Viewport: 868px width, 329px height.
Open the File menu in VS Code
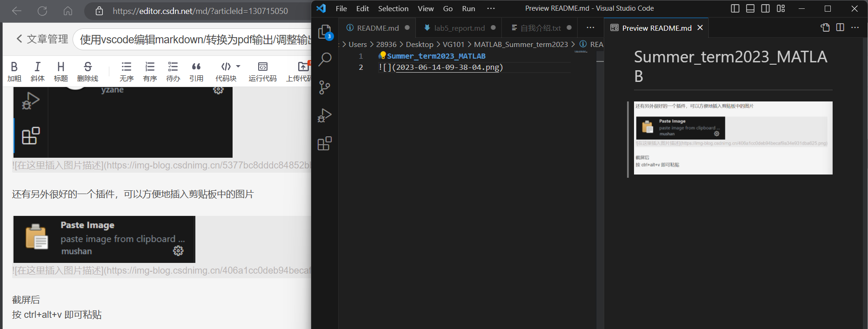coord(341,8)
